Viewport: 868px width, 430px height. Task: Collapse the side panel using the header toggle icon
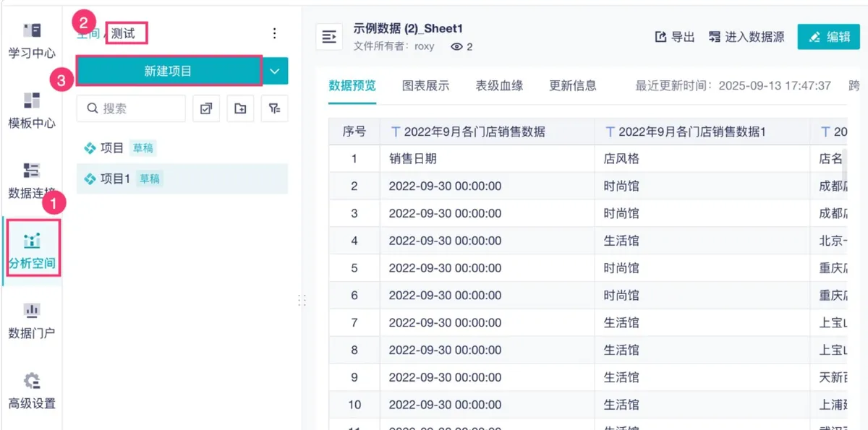click(x=329, y=36)
